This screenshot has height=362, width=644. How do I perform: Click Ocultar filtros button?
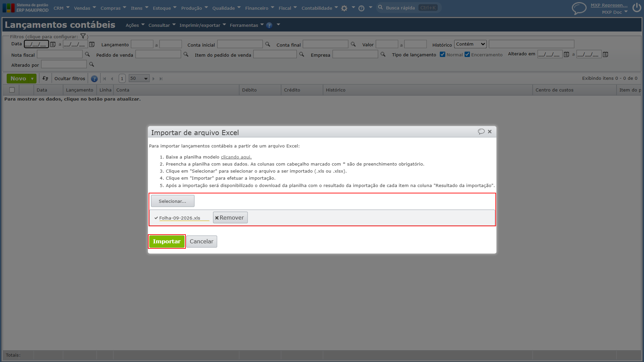70,78
